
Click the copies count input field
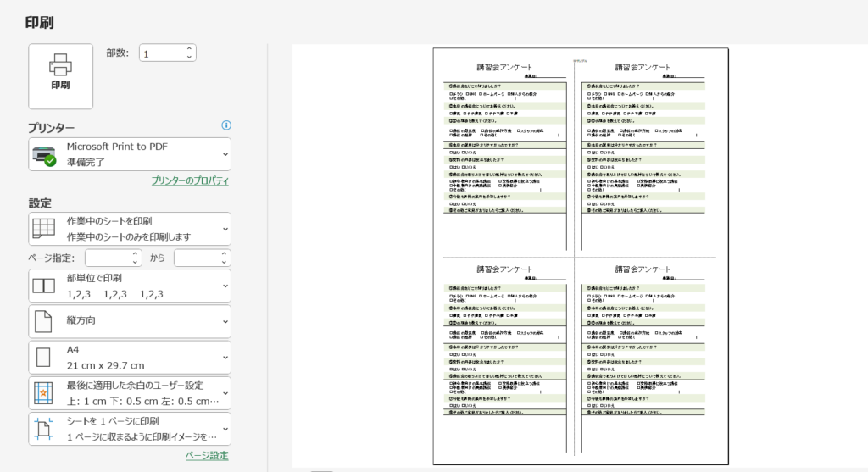(x=162, y=53)
